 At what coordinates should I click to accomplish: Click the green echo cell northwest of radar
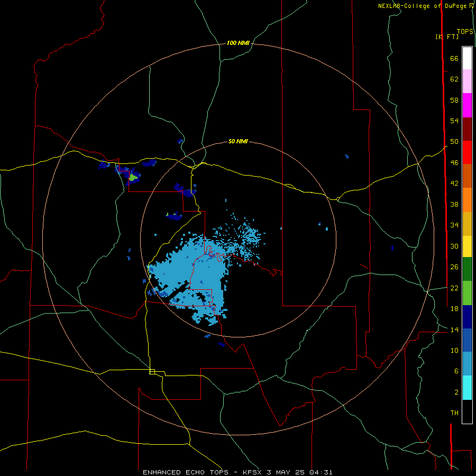133,177
